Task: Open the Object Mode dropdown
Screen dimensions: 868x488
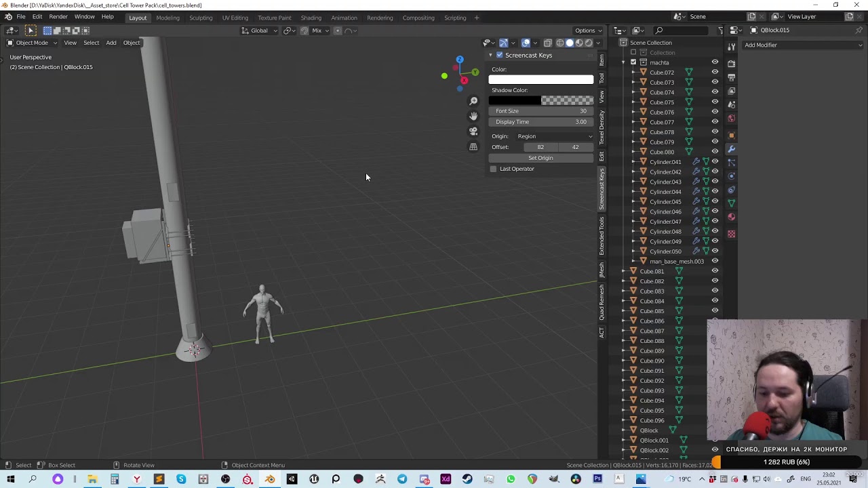Action: pos(32,43)
